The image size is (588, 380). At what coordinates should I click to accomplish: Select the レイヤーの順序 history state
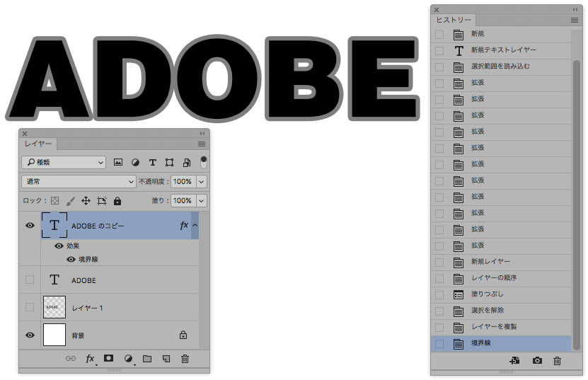pos(501,278)
